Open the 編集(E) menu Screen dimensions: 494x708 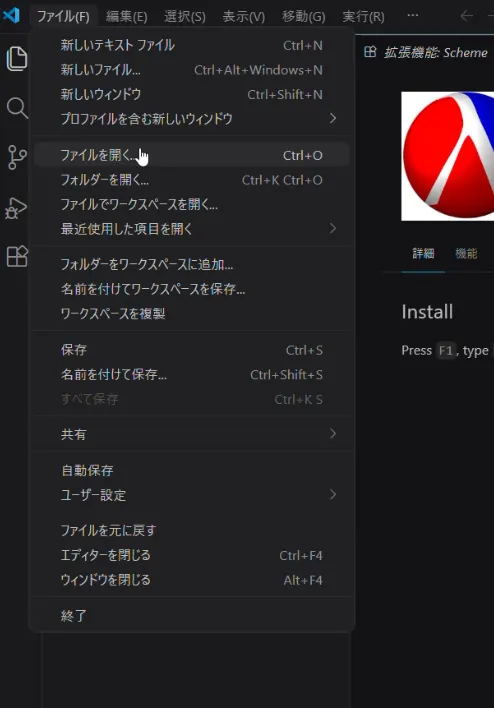[x=126, y=16]
